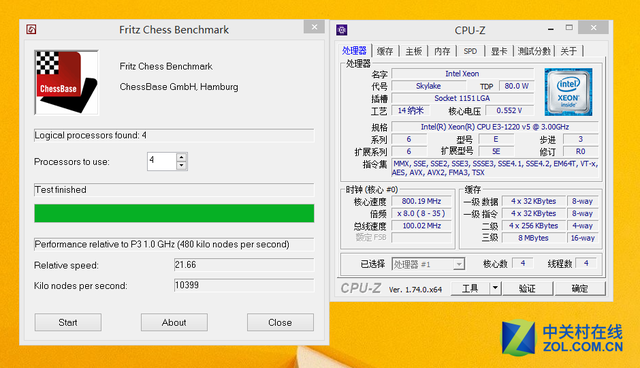Decrease Processors to use with down arrow
Viewport: 640px width, 368px height.
point(182,166)
